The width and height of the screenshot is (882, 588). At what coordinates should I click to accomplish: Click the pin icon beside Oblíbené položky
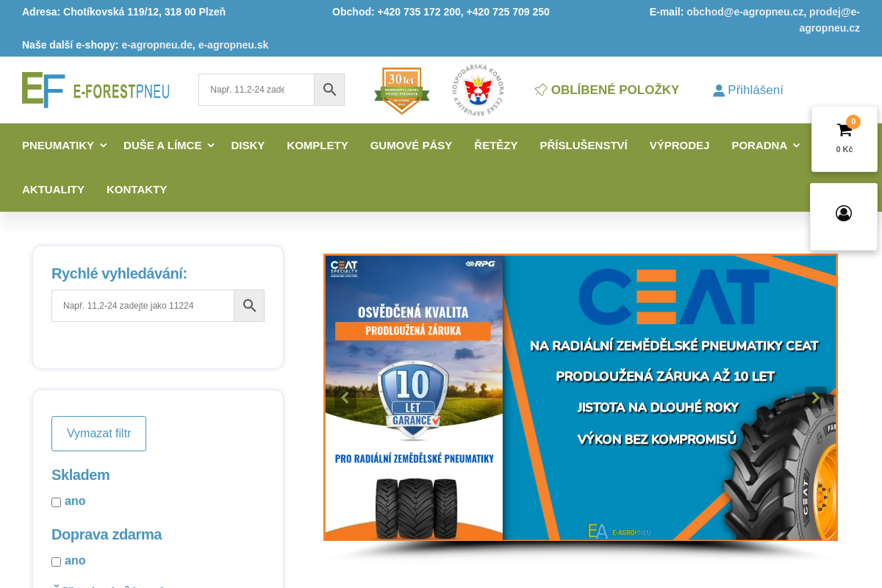click(x=541, y=90)
